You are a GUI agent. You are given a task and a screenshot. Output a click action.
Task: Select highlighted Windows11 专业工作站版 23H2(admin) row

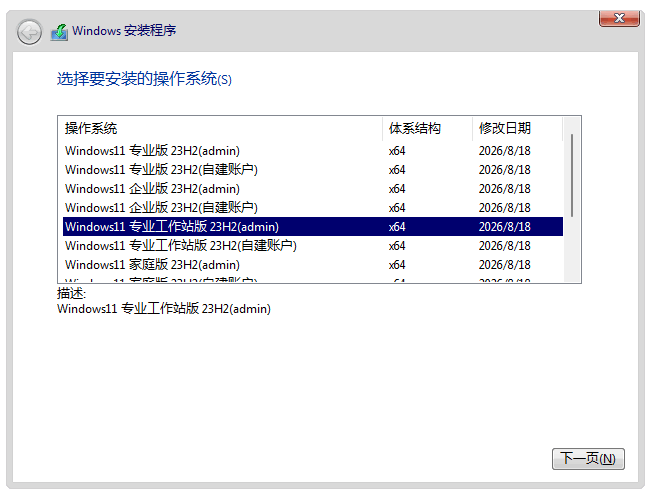pyautogui.click(x=313, y=227)
